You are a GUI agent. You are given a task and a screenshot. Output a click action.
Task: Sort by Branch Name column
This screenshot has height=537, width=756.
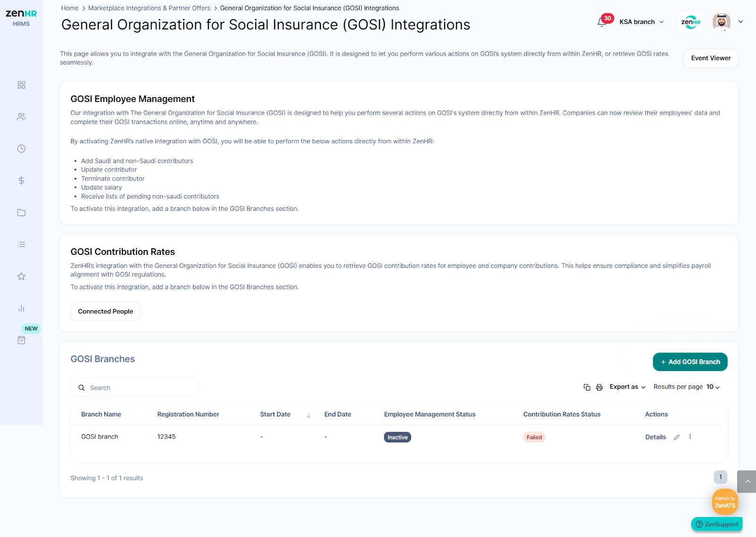point(101,415)
